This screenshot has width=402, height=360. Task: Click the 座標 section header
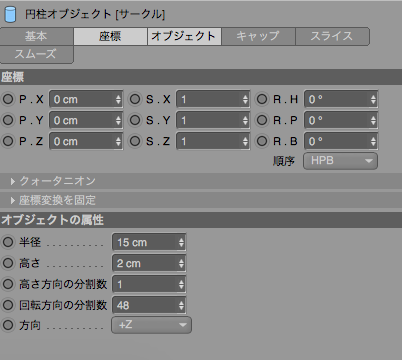201,77
